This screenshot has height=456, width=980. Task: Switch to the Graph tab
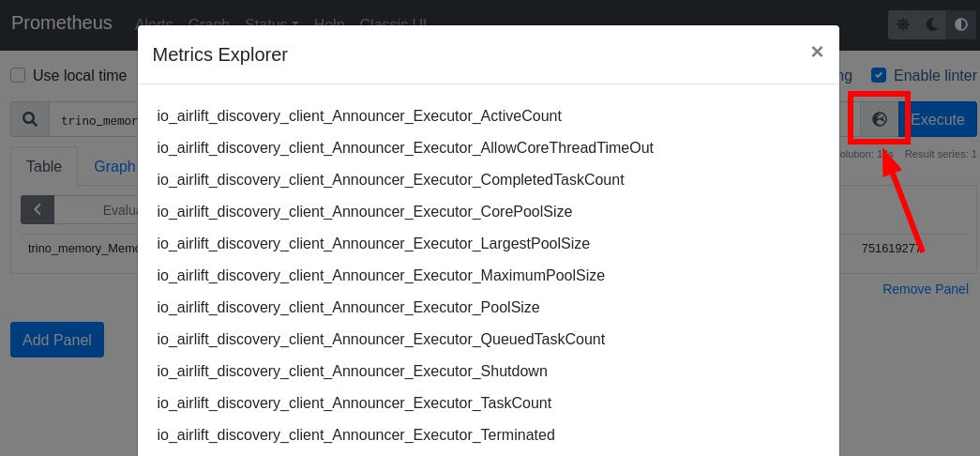[x=114, y=166]
